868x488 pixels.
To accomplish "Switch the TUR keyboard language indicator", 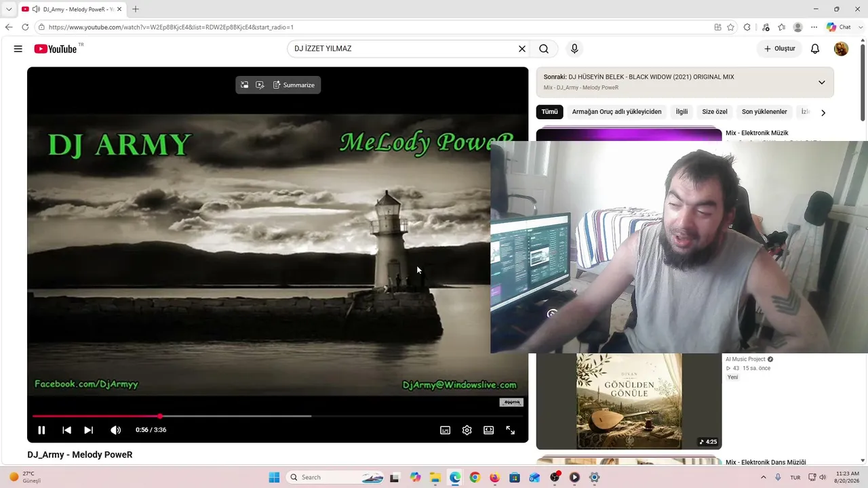I will (795, 477).
